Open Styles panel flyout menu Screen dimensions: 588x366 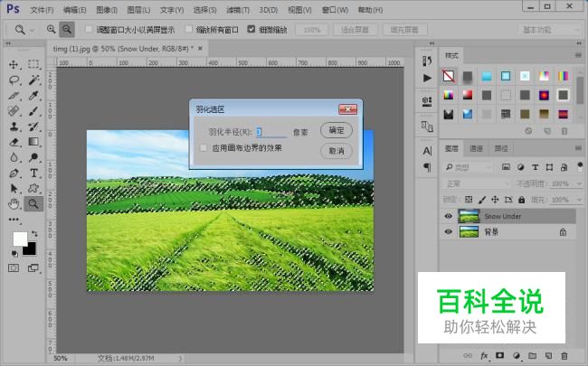[x=578, y=55]
